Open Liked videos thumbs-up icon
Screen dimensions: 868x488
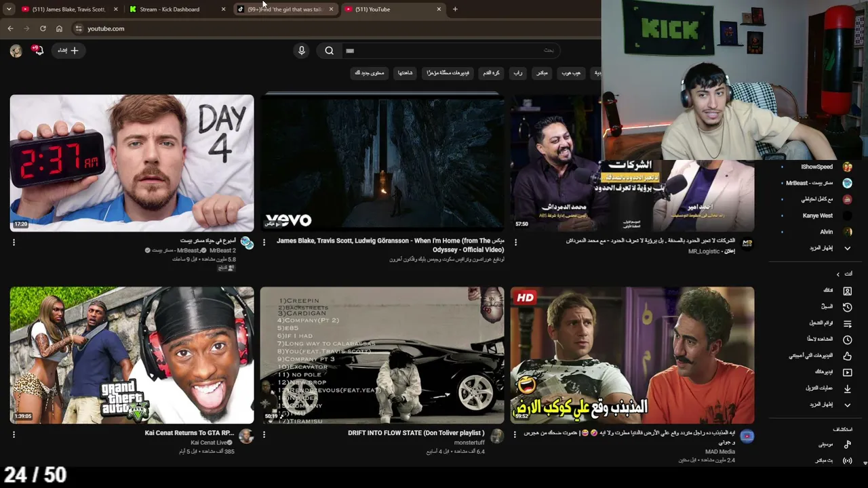pyautogui.click(x=847, y=356)
